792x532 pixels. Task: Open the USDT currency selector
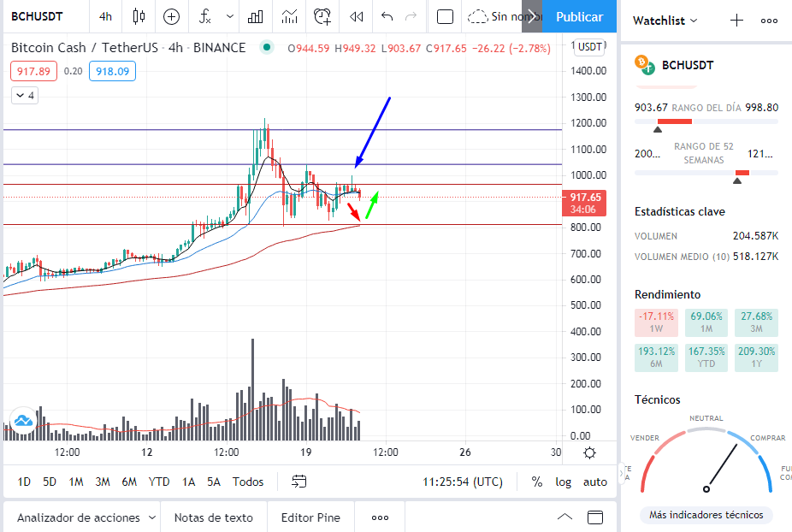click(x=589, y=47)
